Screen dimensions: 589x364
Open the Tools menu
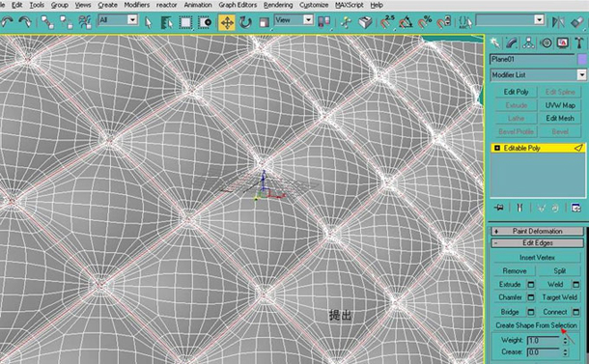(x=37, y=5)
